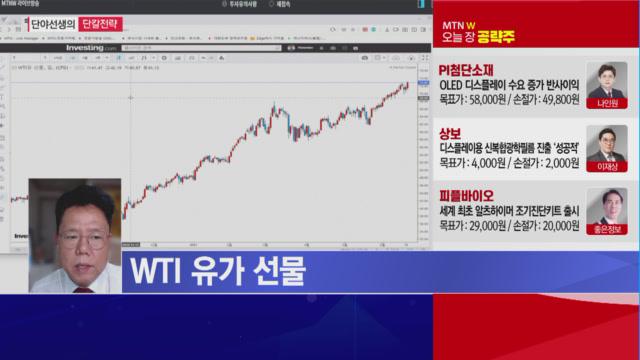Open fullscreen mode for the chart
640x360 pixels.
click(x=425, y=58)
